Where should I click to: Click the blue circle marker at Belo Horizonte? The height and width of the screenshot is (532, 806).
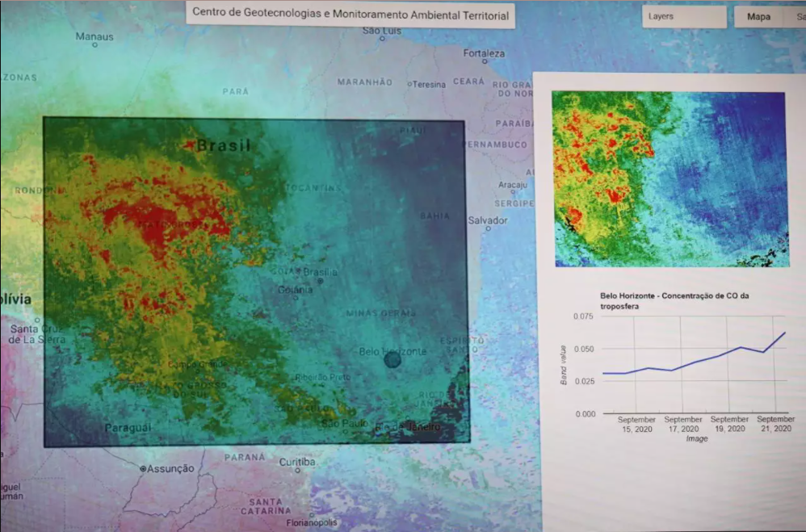point(393,360)
